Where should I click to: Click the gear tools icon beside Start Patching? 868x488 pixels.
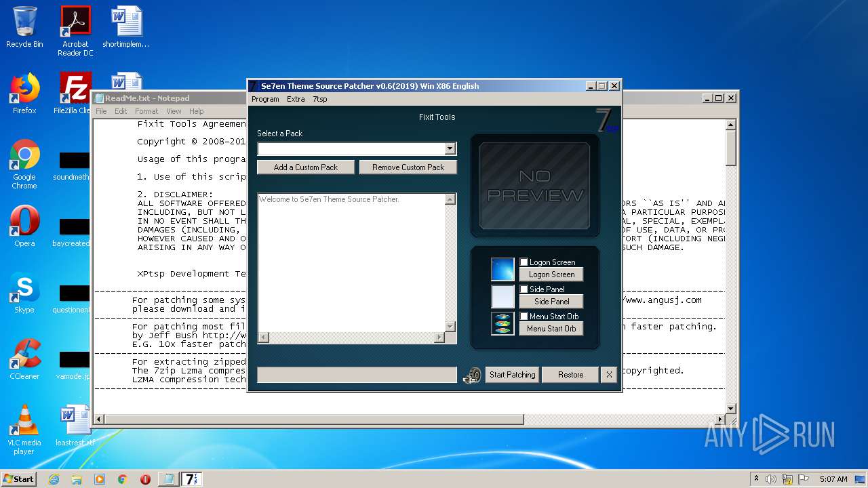click(x=473, y=375)
